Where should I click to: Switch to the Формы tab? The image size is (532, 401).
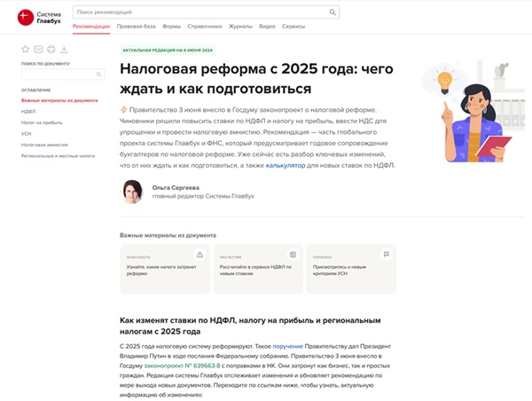coord(172,27)
